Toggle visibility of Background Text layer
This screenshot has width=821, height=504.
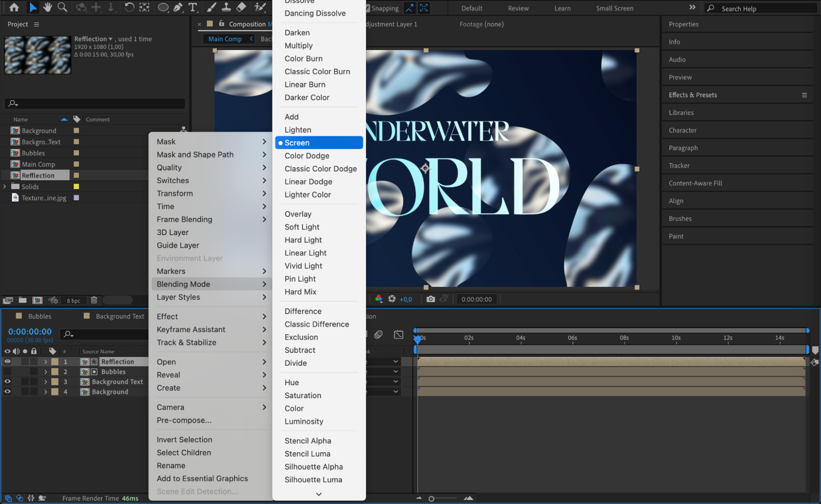(x=7, y=382)
